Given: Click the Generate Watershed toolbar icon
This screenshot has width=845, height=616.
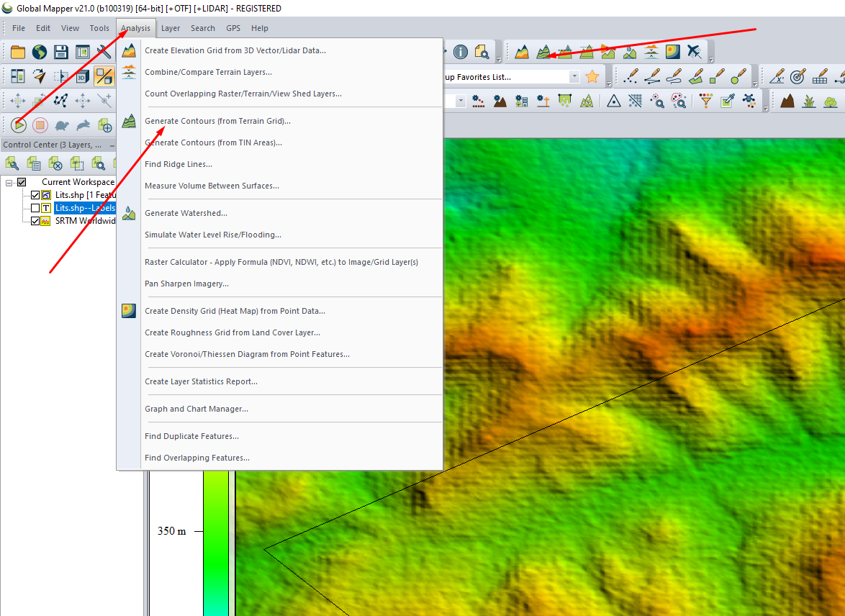Looking at the screenshot, I should coord(630,52).
